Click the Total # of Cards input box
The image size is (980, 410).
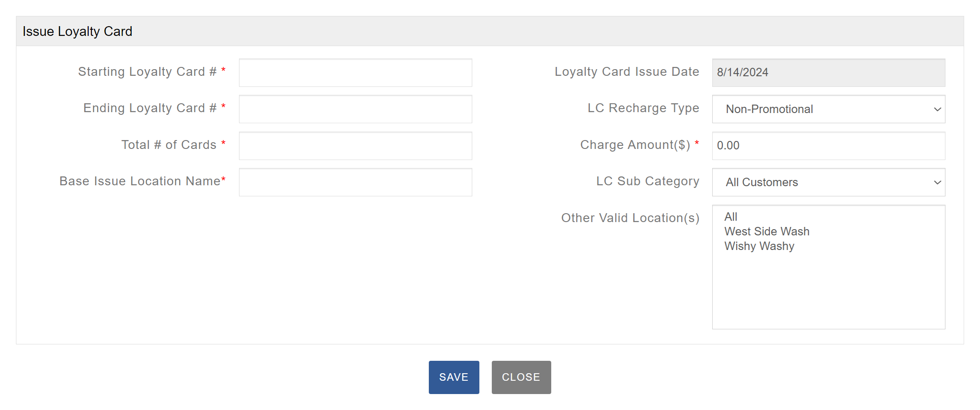coord(355,146)
